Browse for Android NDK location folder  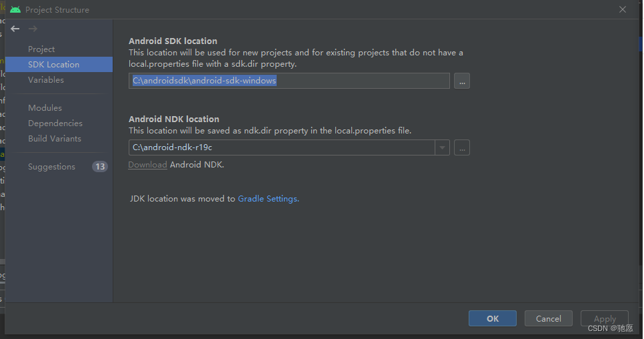tap(462, 147)
